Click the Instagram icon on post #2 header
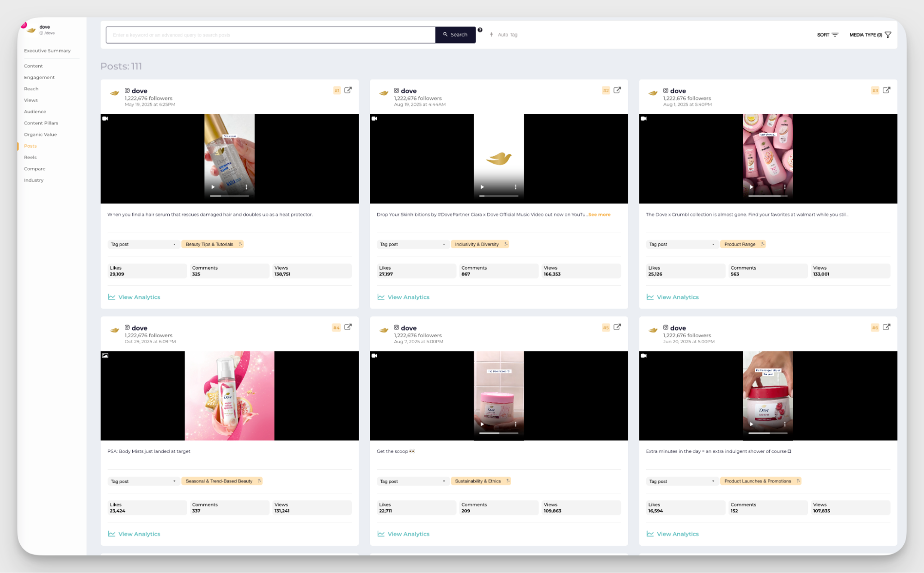 click(x=396, y=91)
